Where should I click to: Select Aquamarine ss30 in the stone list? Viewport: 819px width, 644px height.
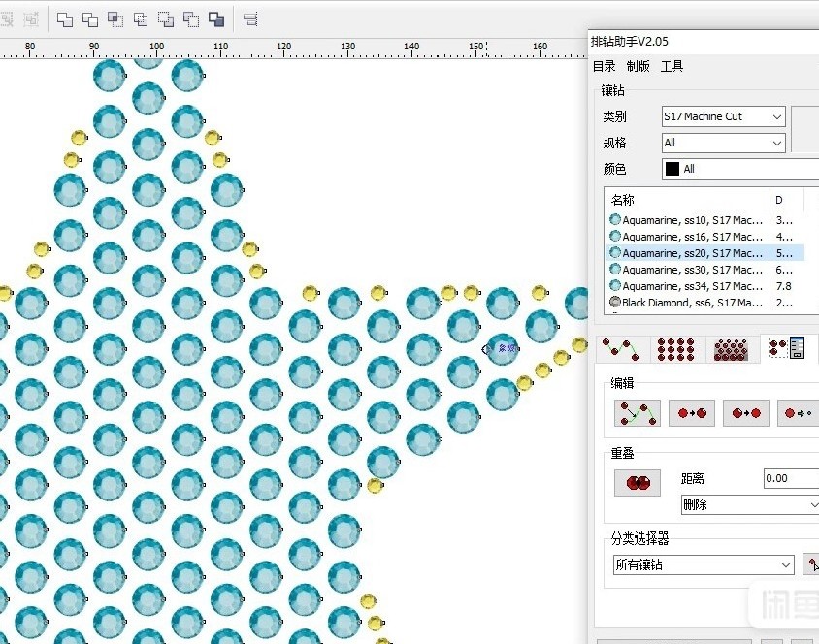point(692,270)
